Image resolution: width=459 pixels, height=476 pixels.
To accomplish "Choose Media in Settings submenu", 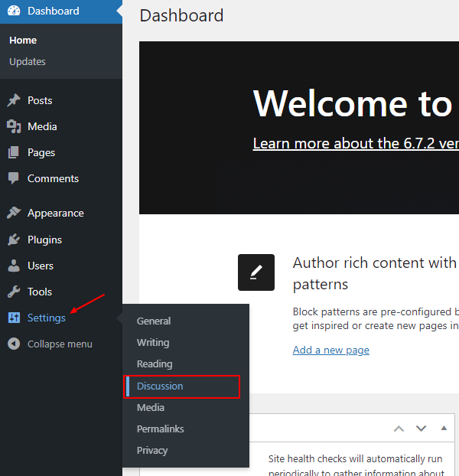I will (x=151, y=407).
